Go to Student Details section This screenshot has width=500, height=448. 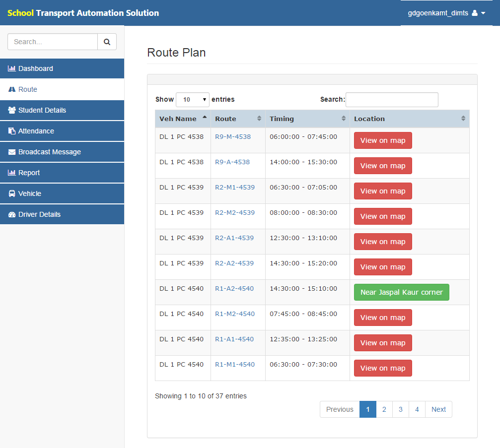point(62,110)
